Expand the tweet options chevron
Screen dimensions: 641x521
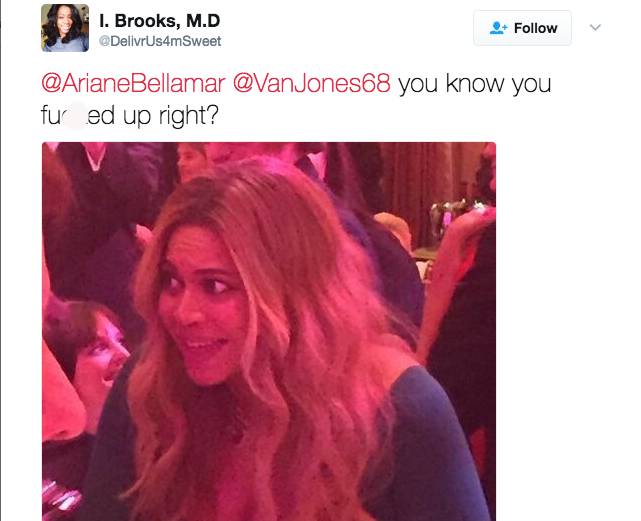click(595, 27)
